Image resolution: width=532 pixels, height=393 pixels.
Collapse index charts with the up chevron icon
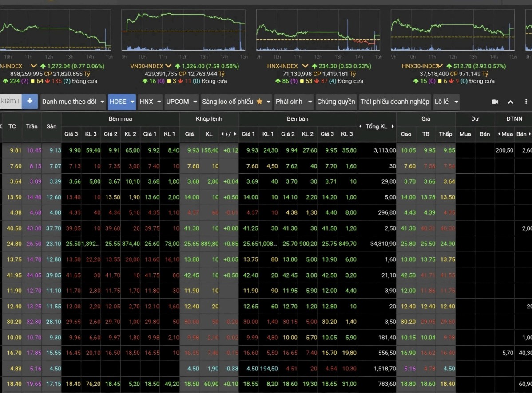coord(511,102)
